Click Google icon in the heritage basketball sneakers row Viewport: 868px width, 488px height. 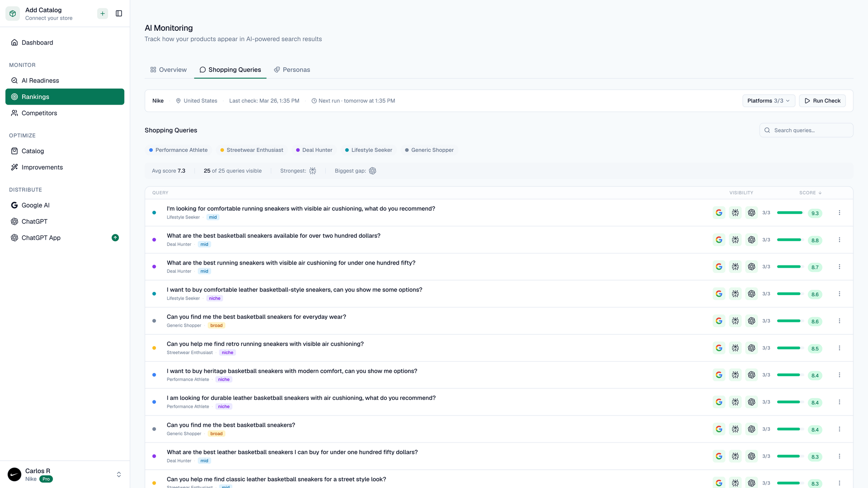coord(719,375)
